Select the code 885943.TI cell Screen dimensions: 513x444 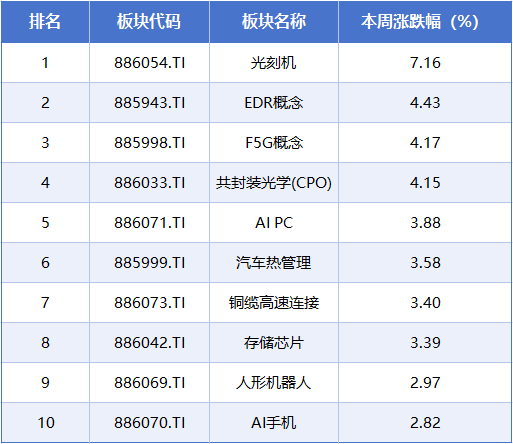tap(149, 103)
